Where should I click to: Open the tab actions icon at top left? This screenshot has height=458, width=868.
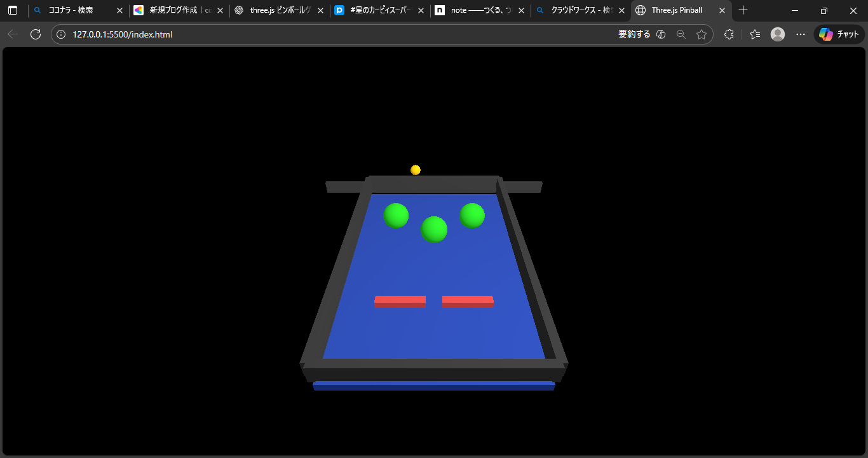13,10
